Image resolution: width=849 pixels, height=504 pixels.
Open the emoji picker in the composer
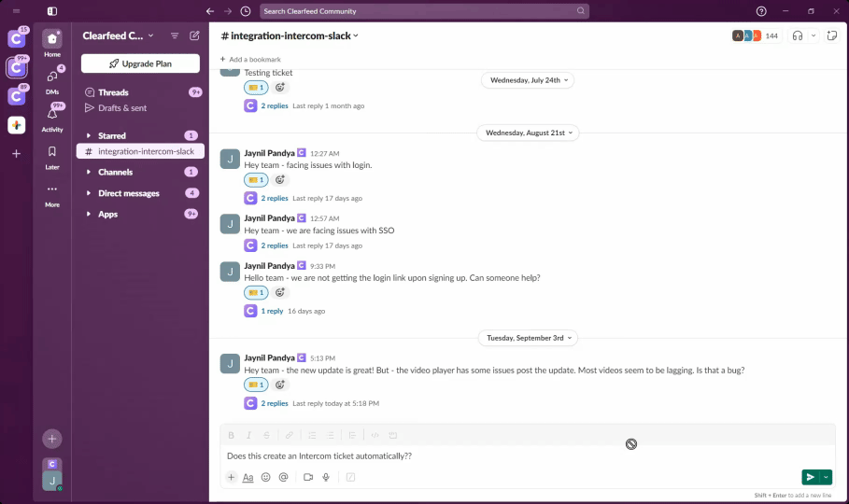[266, 477]
